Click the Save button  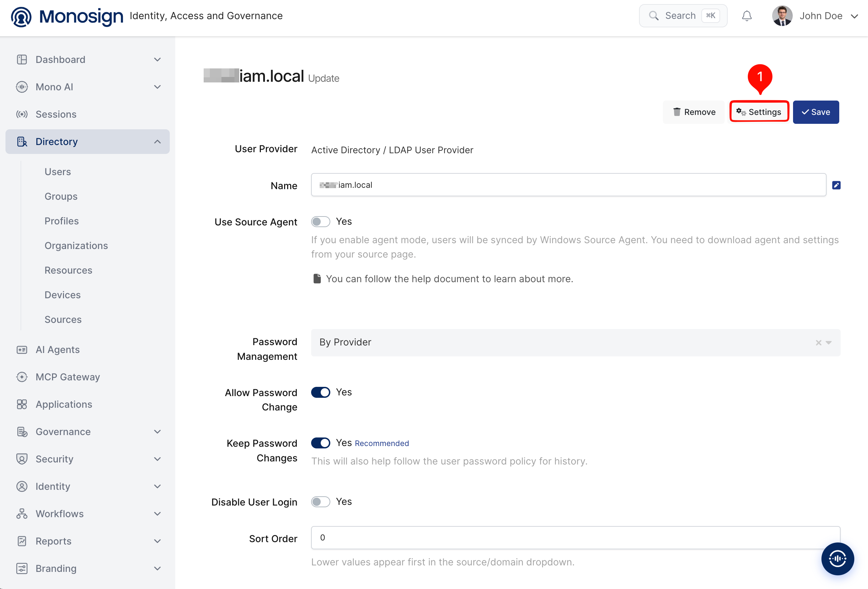click(x=816, y=112)
